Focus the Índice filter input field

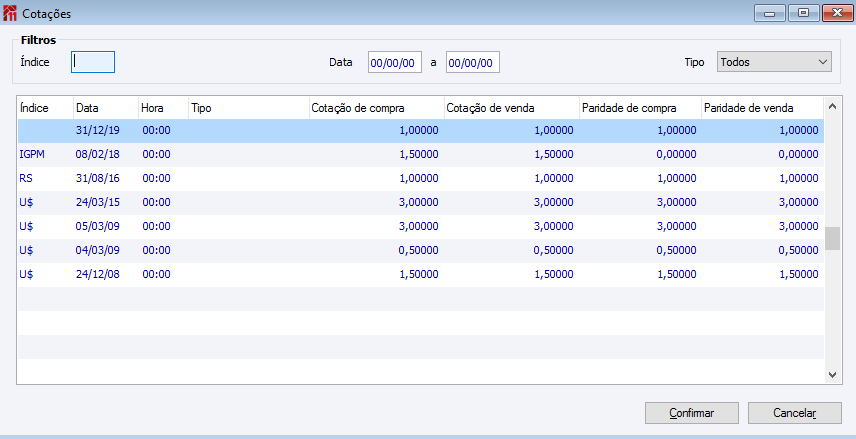93,62
